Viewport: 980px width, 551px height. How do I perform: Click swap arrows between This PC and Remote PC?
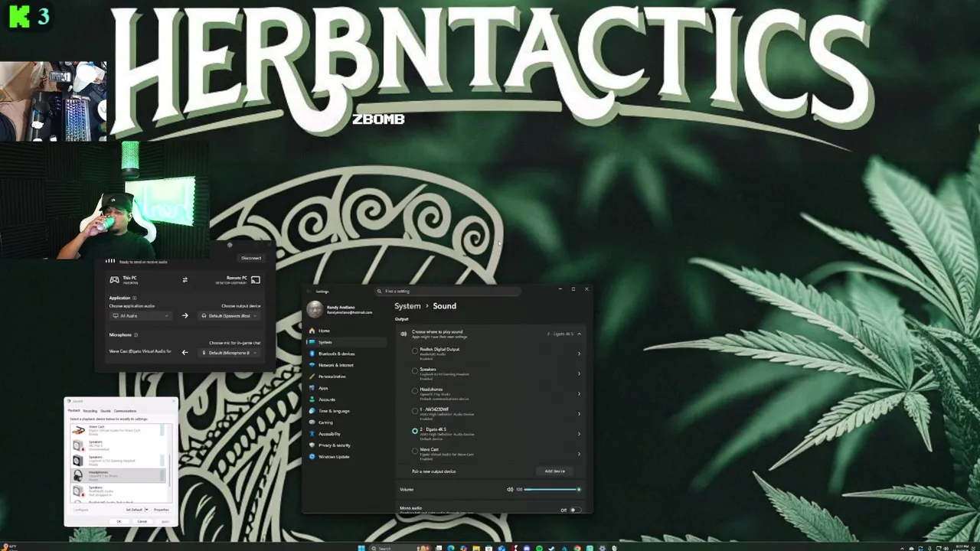(x=185, y=280)
